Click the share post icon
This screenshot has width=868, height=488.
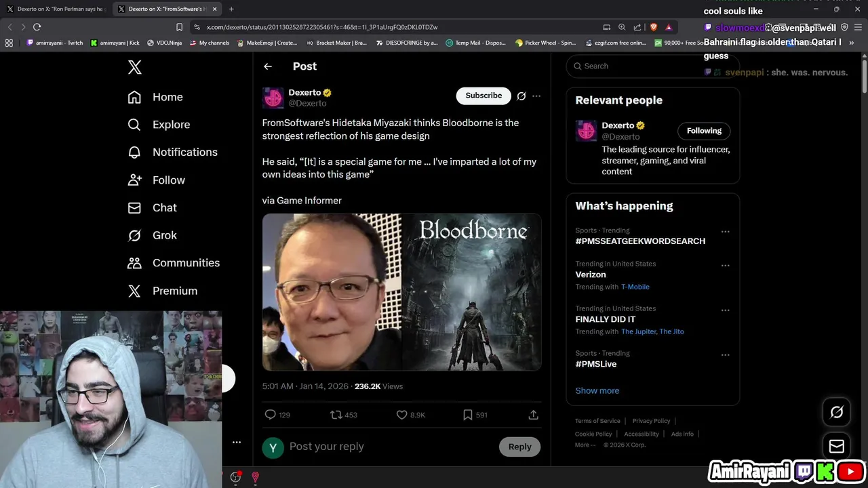click(533, 415)
